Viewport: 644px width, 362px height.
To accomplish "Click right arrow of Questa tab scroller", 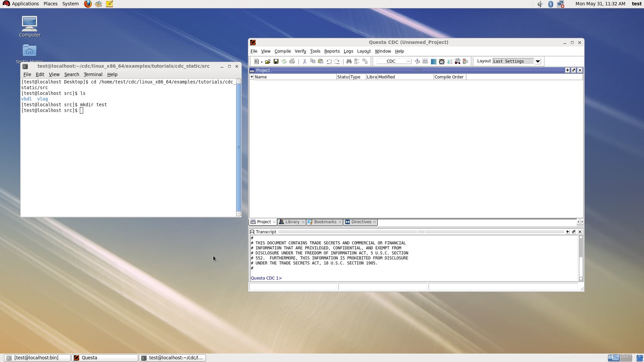I will pos(582,222).
